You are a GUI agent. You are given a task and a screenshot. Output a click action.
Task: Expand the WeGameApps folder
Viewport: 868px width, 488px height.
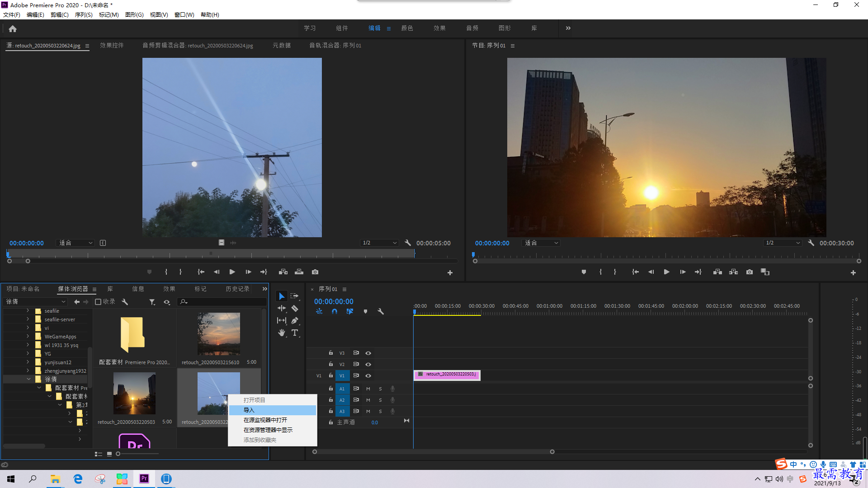[x=28, y=336]
